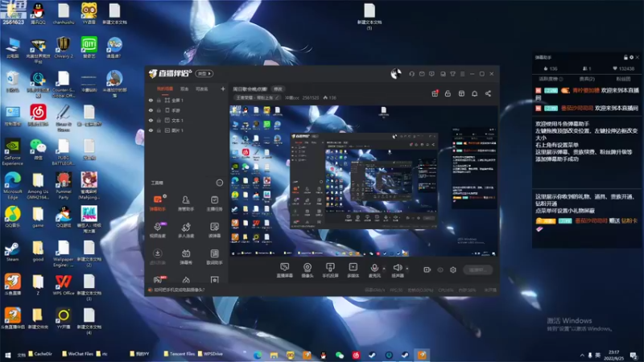The width and height of the screenshot is (644, 362).
Task: Open settings gear in 弹幕助手 window header
Action: (x=631, y=57)
